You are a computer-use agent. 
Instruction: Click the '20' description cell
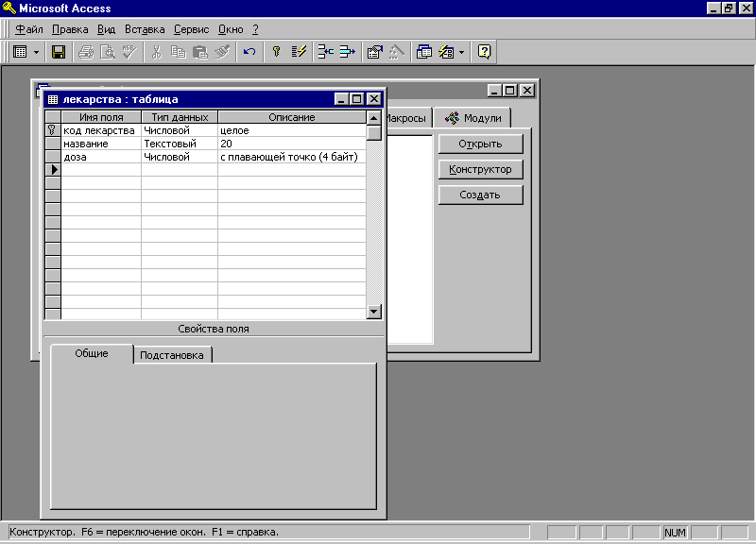292,144
